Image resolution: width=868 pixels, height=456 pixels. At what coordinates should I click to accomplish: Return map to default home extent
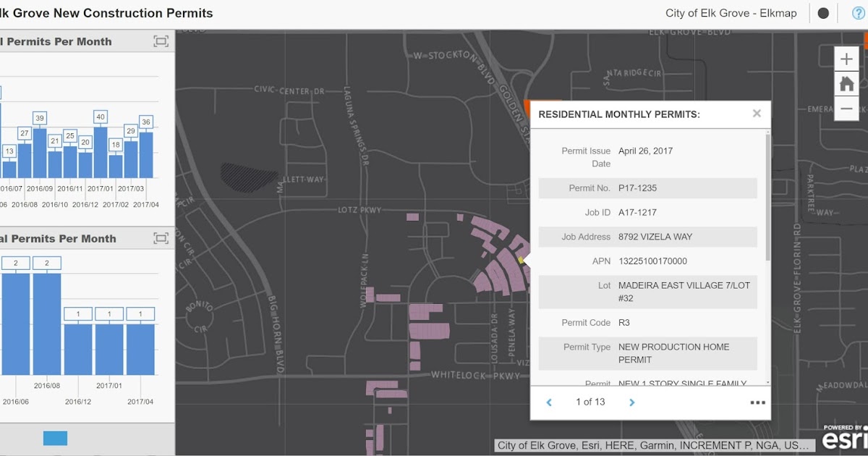[x=846, y=83]
